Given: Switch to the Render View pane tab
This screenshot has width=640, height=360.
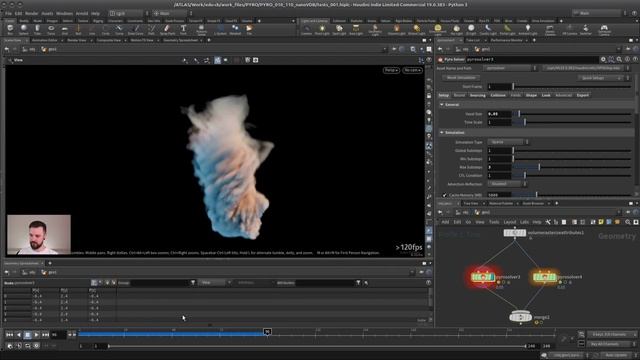Looking at the screenshot, I should click(77, 40).
